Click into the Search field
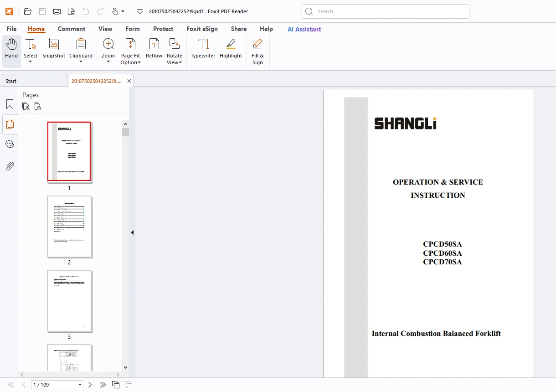 point(386,11)
